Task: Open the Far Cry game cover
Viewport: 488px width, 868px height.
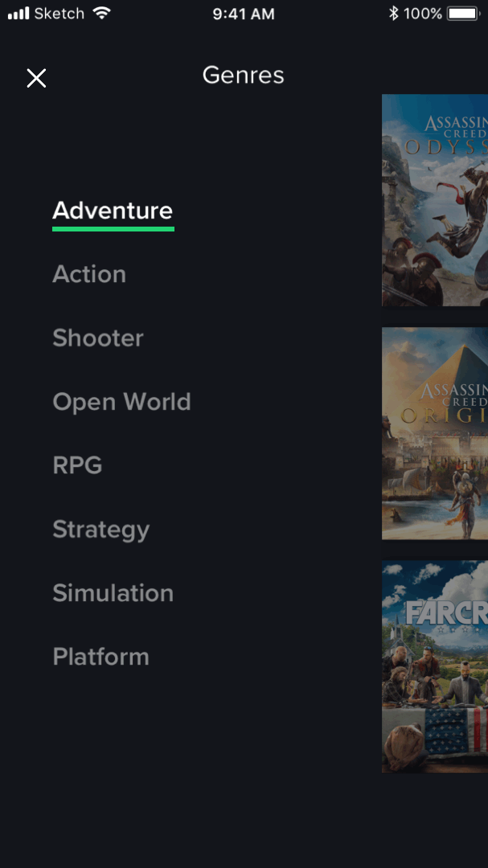Action: click(435, 666)
